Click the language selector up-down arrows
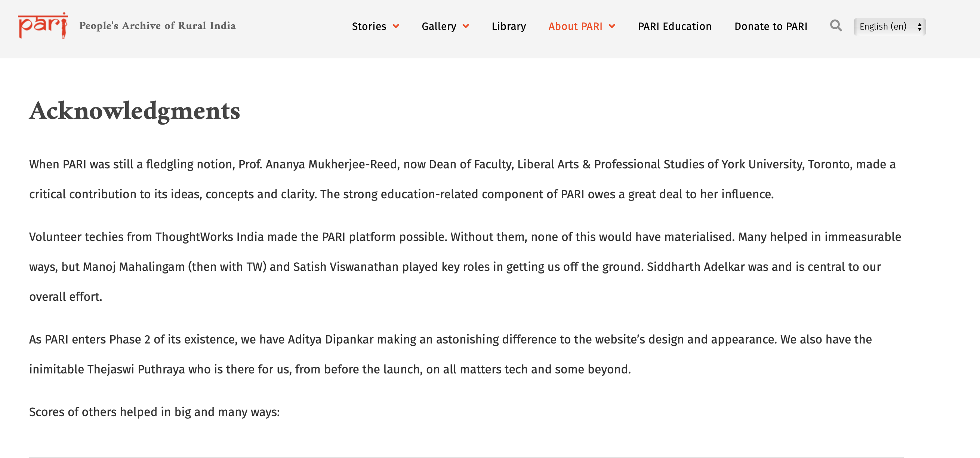 (x=919, y=27)
